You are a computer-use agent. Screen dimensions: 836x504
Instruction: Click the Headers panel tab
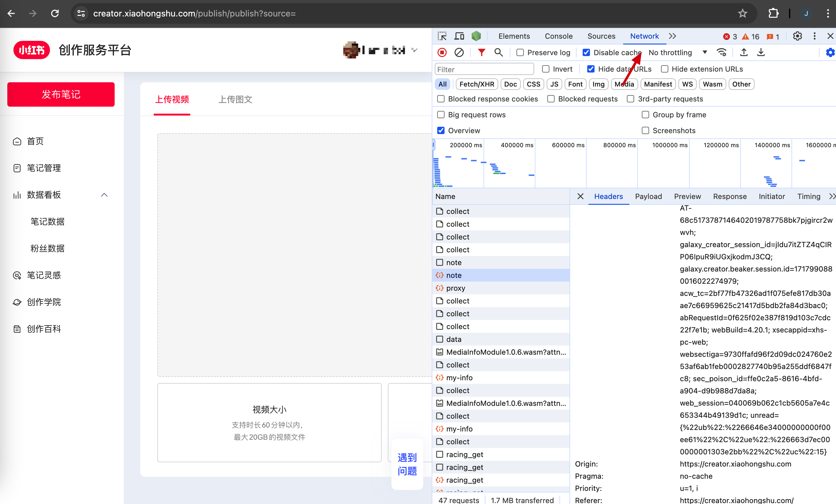click(609, 197)
